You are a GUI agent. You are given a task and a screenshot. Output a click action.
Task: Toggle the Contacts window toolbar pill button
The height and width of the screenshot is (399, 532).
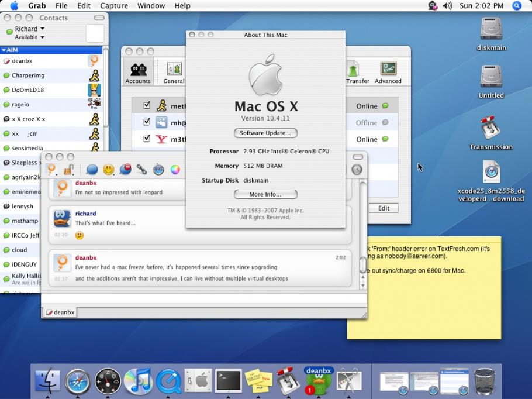pos(99,18)
